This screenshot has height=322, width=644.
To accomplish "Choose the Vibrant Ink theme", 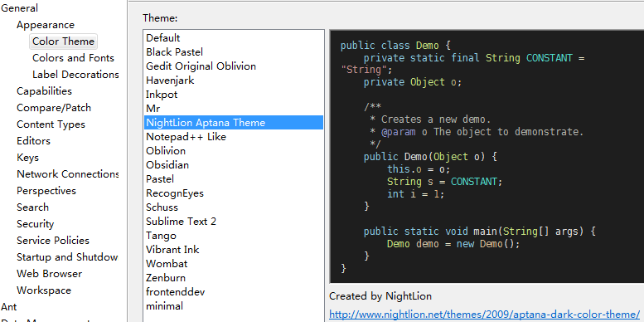I will point(234,249).
